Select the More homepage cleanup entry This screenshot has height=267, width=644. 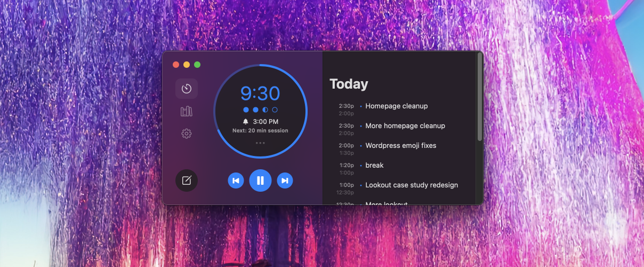tap(405, 126)
